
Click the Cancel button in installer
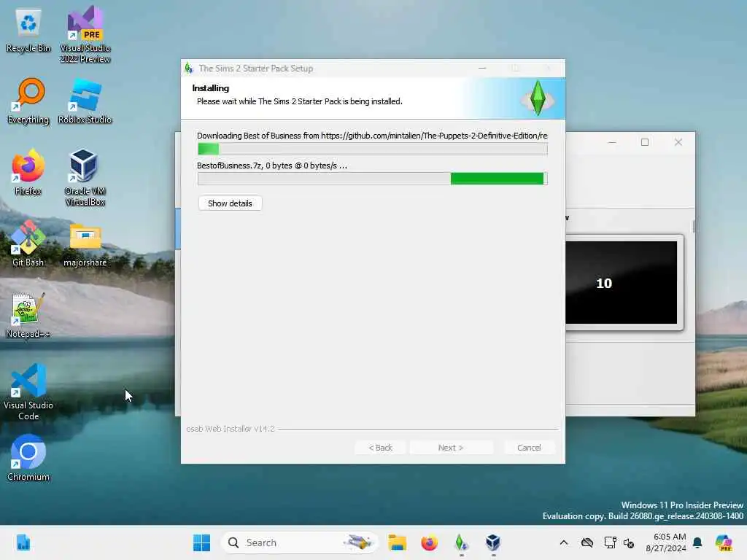click(529, 448)
